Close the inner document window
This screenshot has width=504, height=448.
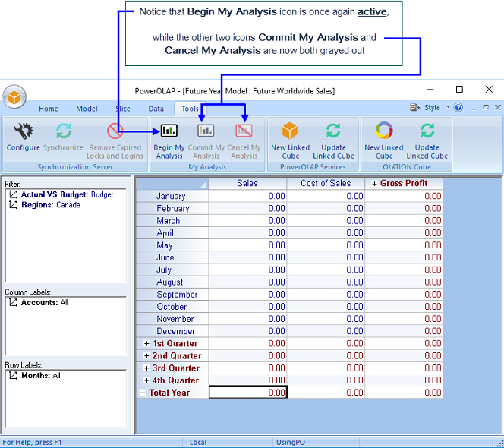(498, 107)
